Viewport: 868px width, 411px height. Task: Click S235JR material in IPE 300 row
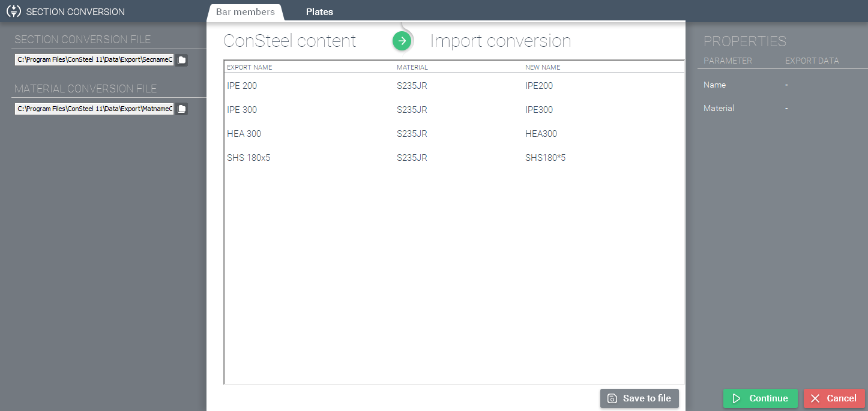pos(412,110)
